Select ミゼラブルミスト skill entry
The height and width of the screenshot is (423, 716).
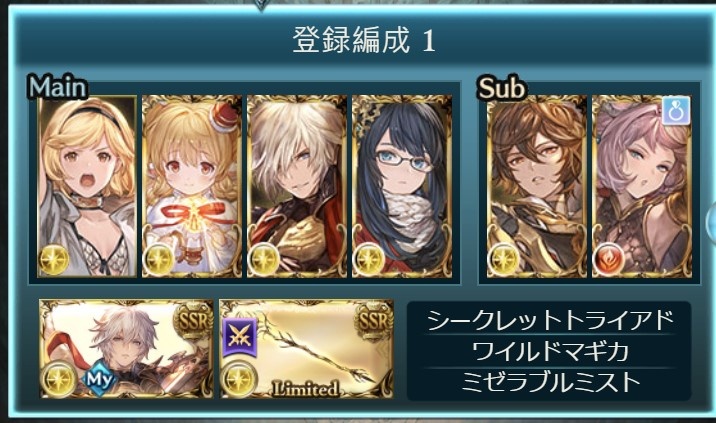point(549,381)
